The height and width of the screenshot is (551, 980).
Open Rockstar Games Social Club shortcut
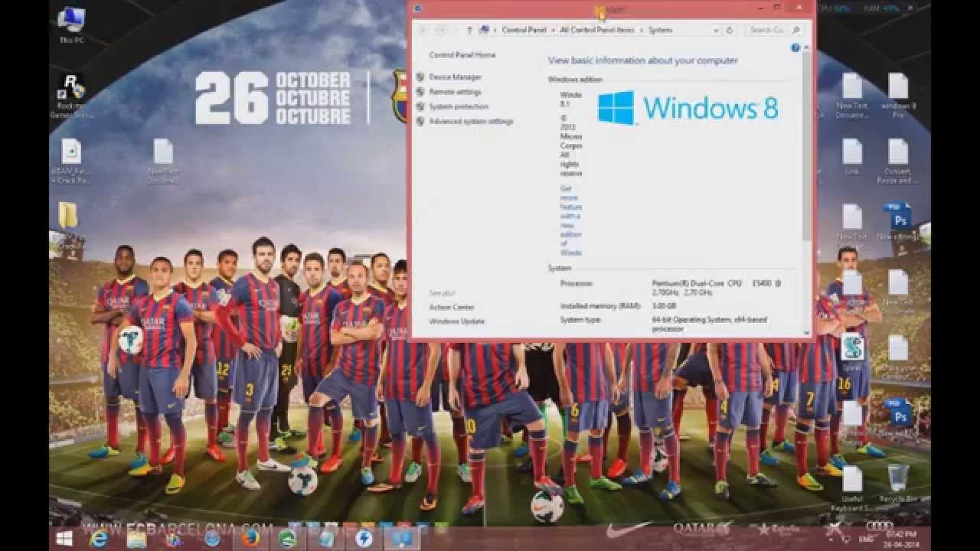tap(71, 96)
